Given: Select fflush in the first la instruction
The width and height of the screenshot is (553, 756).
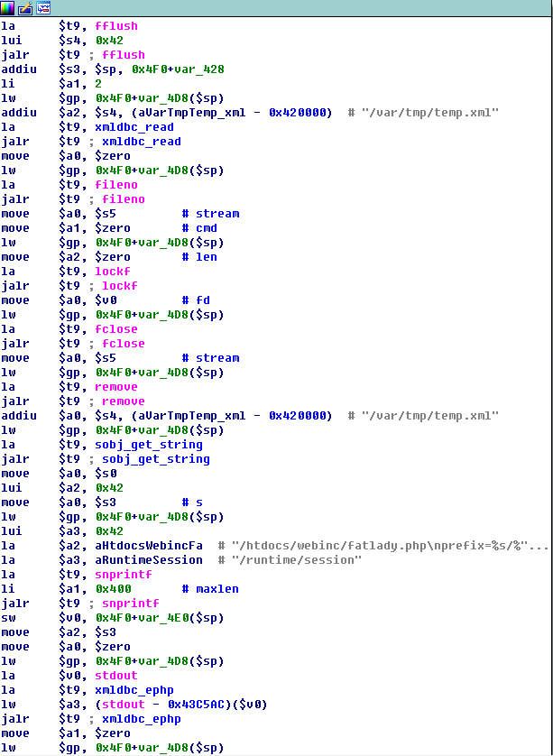Looking at the screenshot, I should coord(115,26).
